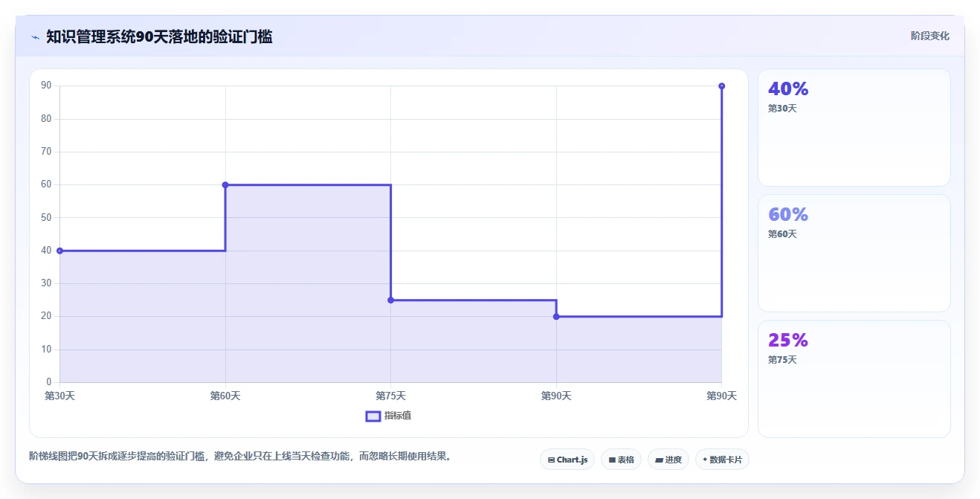Screen dimensions: 980x499
Task: Click the 指标值 legend color box
Action: tap(373, 416)
